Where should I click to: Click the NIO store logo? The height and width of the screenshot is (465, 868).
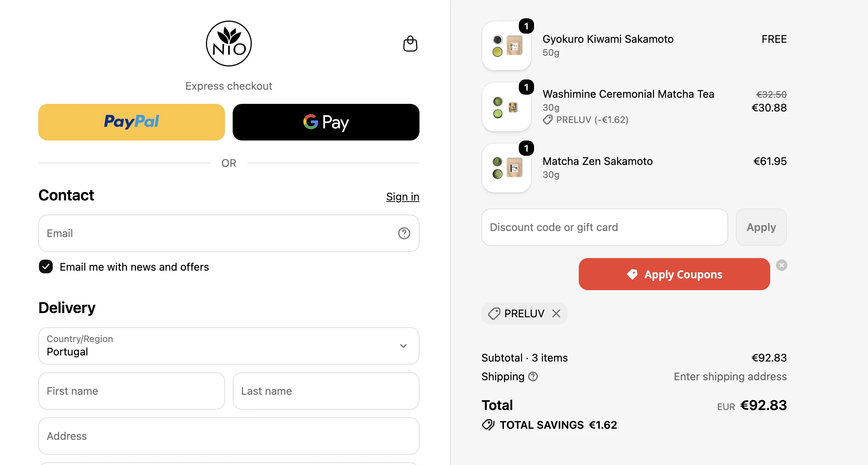pyautogui.click(x=229, y=44)
